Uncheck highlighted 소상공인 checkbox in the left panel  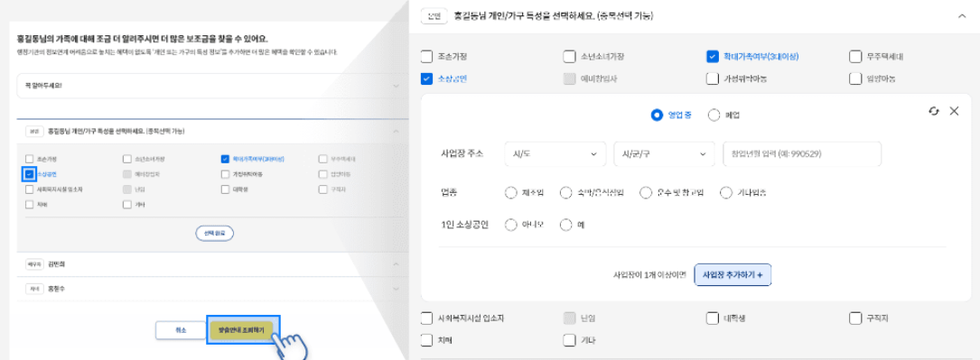pyautogui.click(x=29, y=174)
